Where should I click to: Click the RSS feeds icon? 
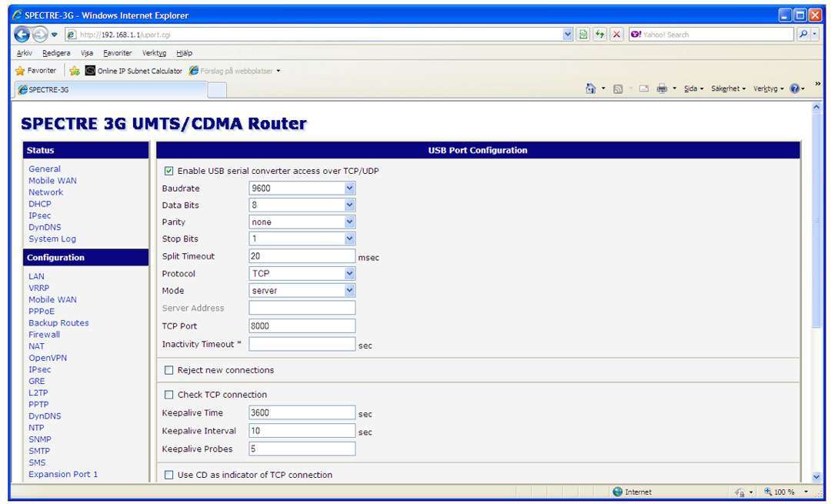[x=617, y=89]
